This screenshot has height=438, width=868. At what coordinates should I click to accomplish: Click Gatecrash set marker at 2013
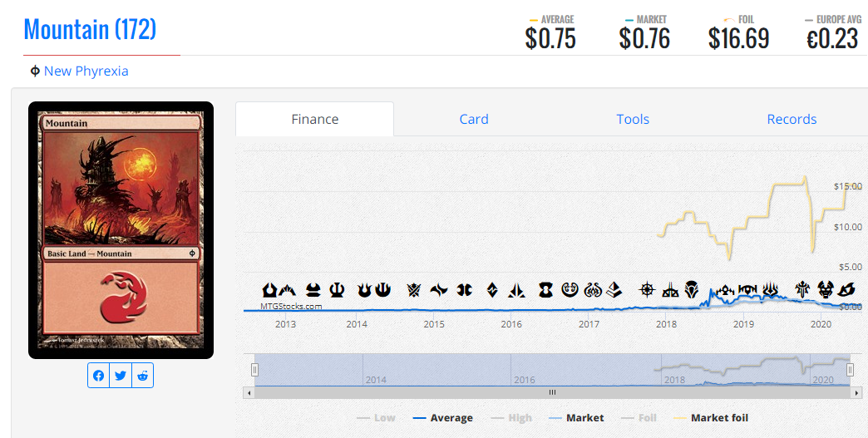coord(287,289)
